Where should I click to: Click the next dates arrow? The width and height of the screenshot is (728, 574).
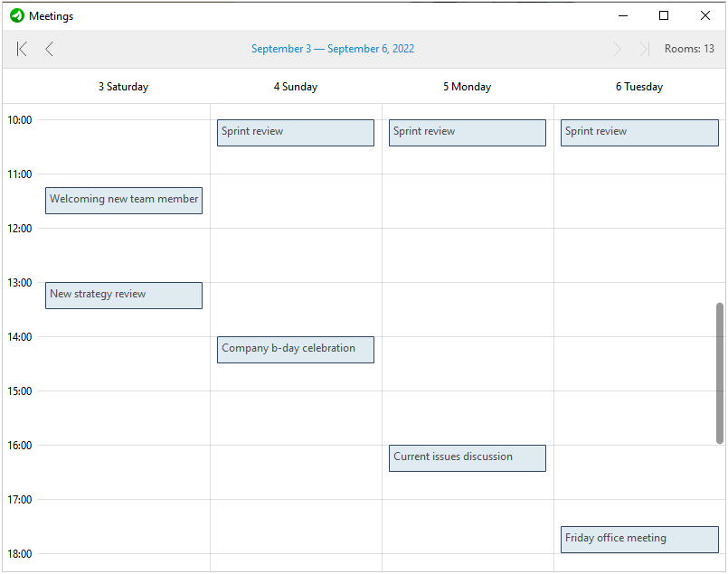pos(618,49)
